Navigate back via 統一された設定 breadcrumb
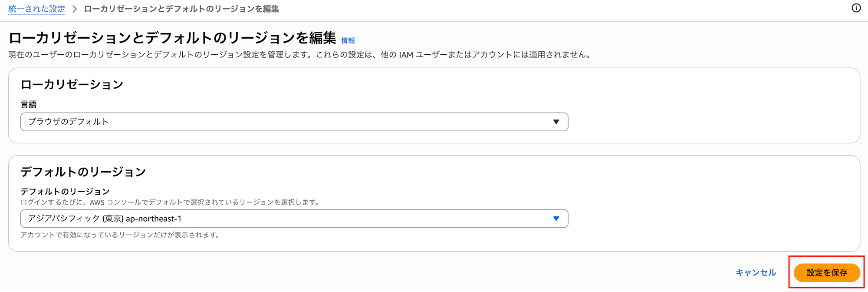 point(36,8)
